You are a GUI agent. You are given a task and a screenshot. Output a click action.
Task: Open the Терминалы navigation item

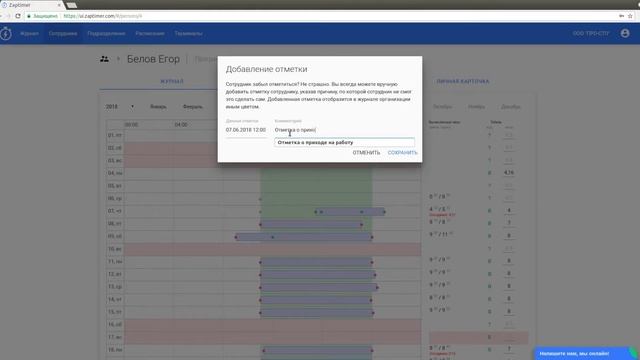click(x=189, y=33)
